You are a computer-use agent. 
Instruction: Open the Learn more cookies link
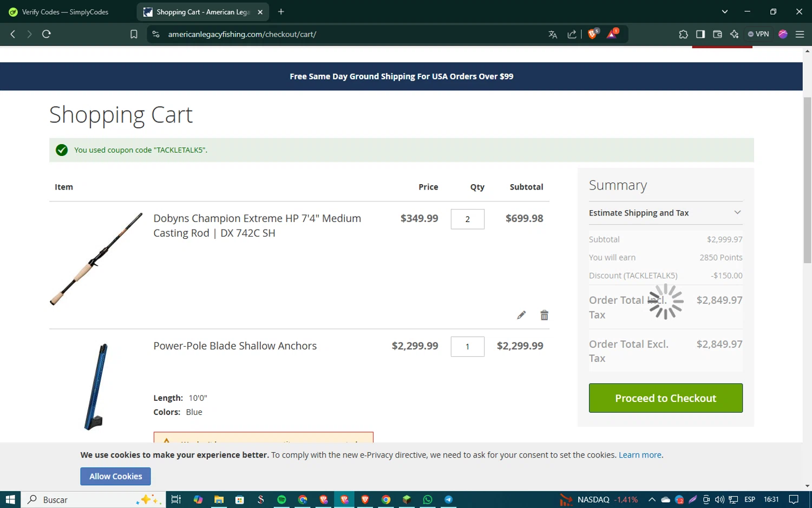(x=640, y=455)
